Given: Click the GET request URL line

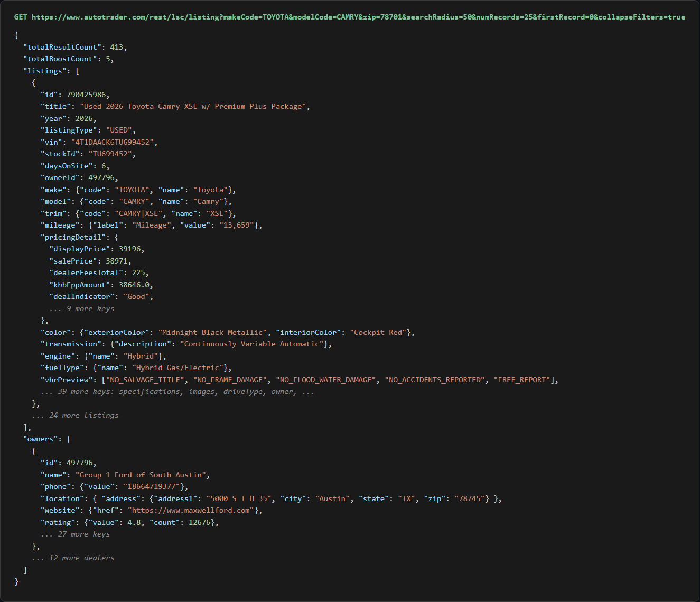Looking at the screenshot, I should [349, 17].
